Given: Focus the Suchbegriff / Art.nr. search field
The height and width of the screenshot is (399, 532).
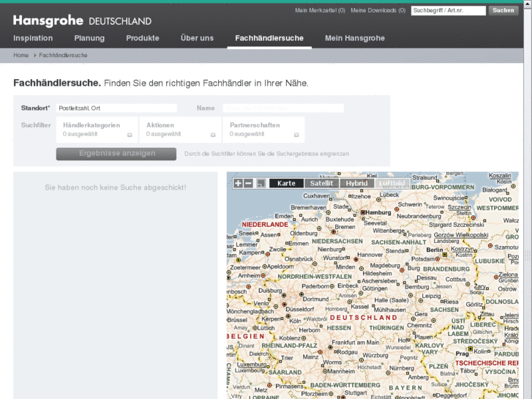Looking at the screenshot, I should pos(448,10).
